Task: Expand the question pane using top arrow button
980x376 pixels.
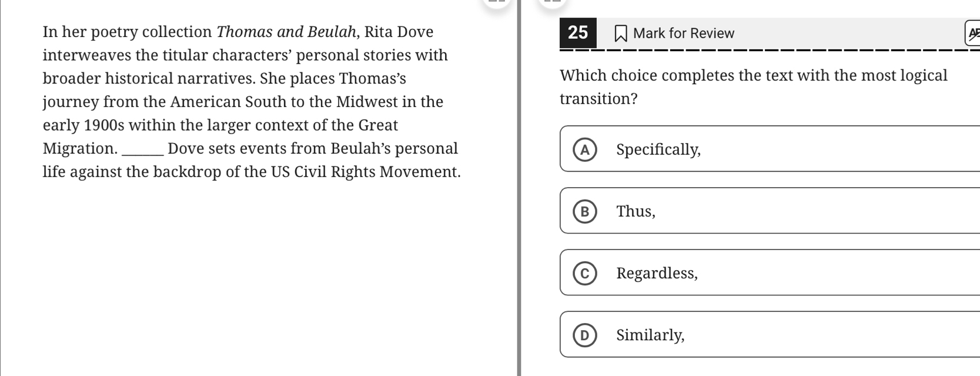Action: (x=552, y=3)
